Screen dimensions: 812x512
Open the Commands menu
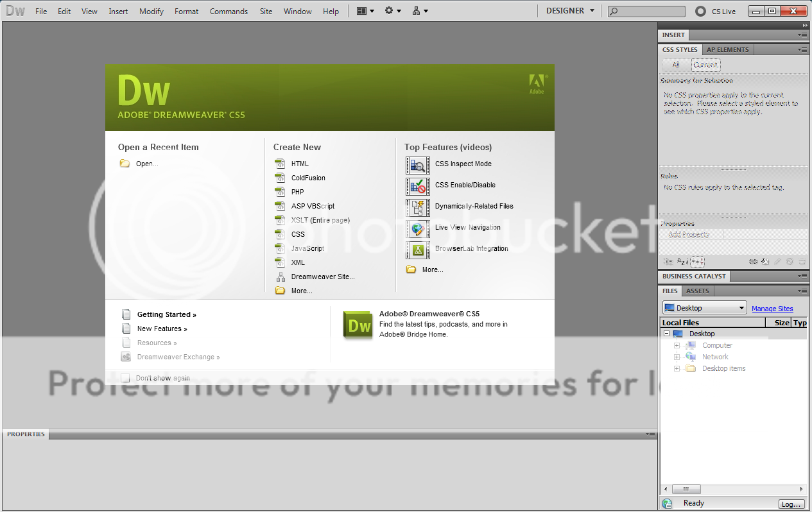pyautogui.click(x=229, y=12)
